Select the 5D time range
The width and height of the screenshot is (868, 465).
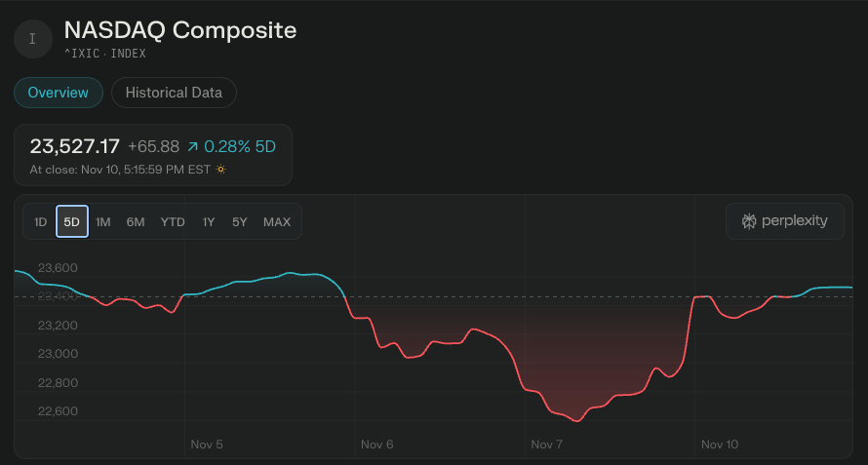click(72, 221)
